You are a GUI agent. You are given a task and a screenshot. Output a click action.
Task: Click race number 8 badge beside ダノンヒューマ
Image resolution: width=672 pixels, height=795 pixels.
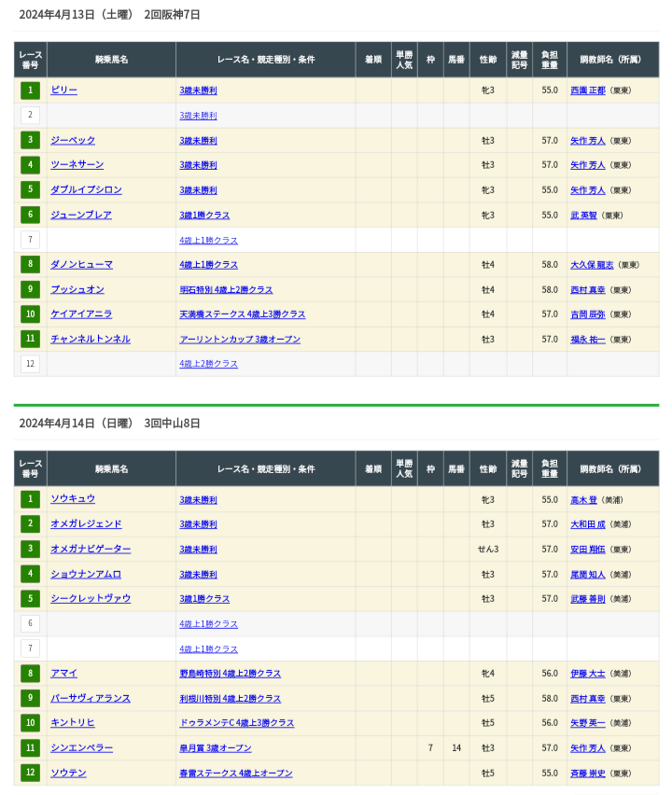31,265
